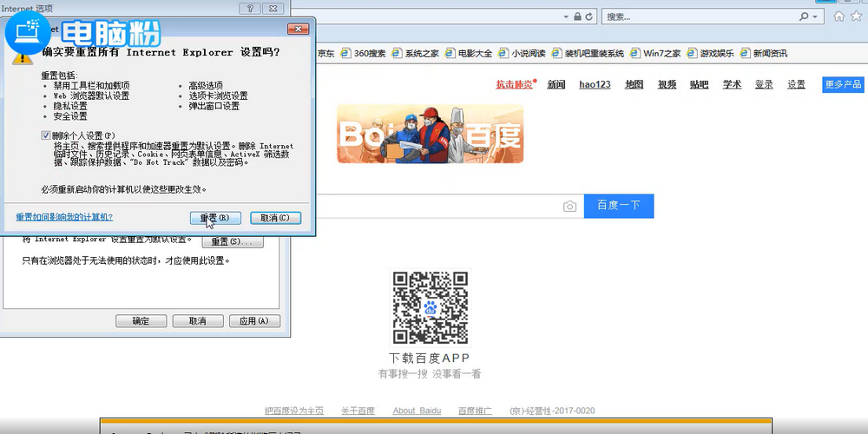The image size is (868, 434).
Task: Click the security lock icon in address bar
Action: point(577,16)
